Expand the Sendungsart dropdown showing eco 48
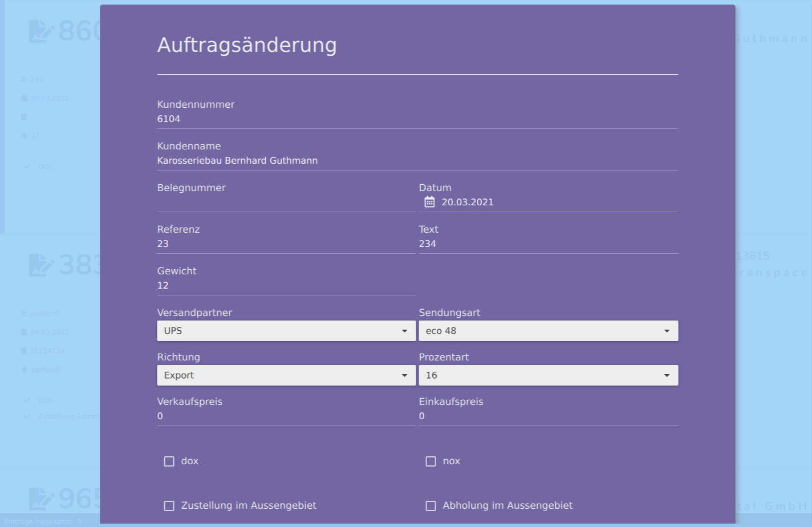812x527 pixels. (x=548, y=331)
